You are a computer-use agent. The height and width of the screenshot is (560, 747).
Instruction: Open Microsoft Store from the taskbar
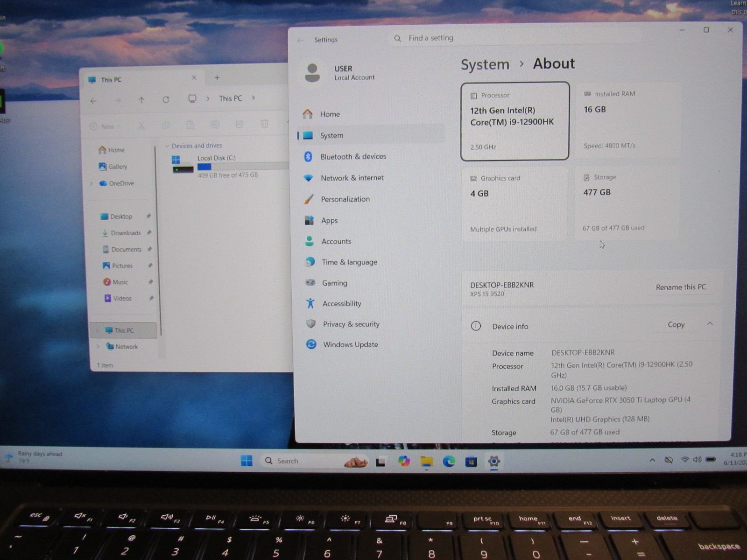pos(471,462)
